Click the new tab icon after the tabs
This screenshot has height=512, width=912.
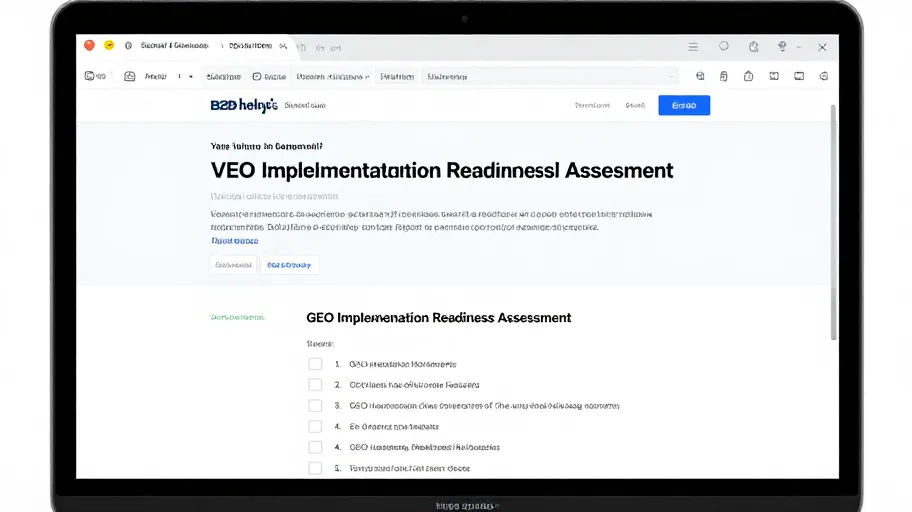point(301,48)
